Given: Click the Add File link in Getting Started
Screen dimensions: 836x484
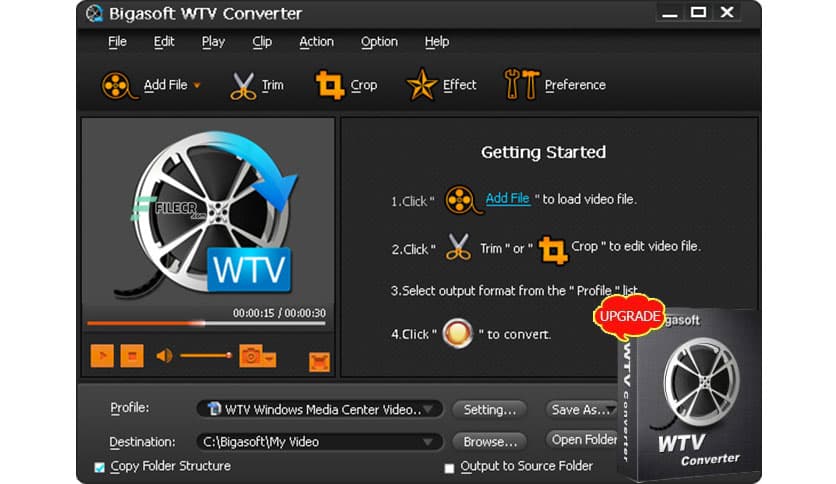Looking at the screenshot, I should [x=508, y=198].
